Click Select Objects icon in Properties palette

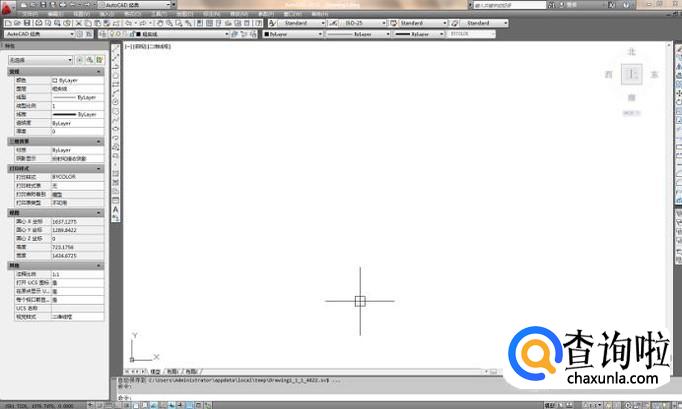[90, 60]
